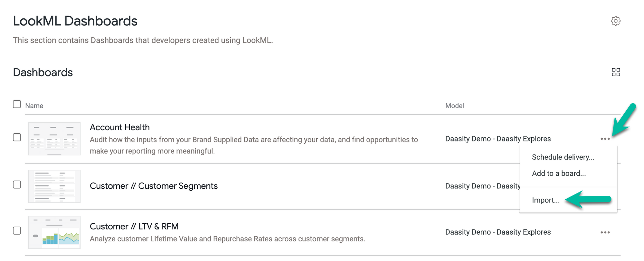
Task: Toggle the select-all checkbox by Name
Action: [x=17, y=104]
